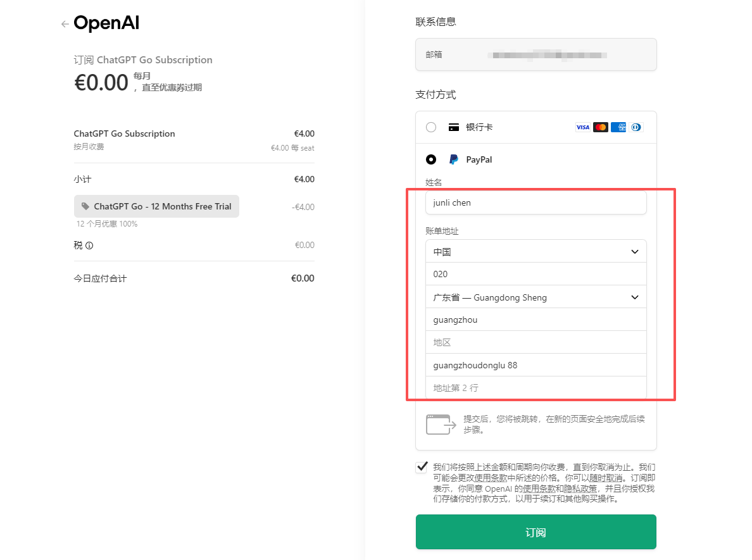Uncheck the subscription terms agreement checkbox
The height and width of the screenshot is (560, 752).
tap(422, 468)
